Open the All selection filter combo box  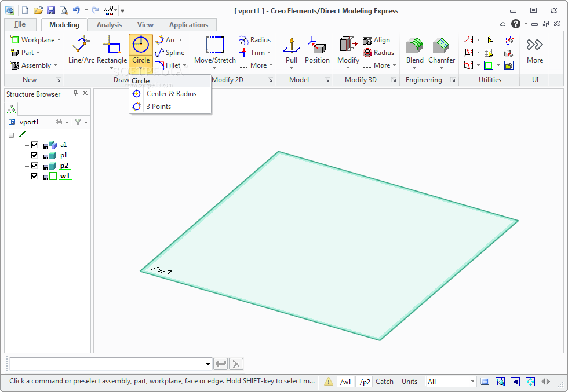coord(451,382)
